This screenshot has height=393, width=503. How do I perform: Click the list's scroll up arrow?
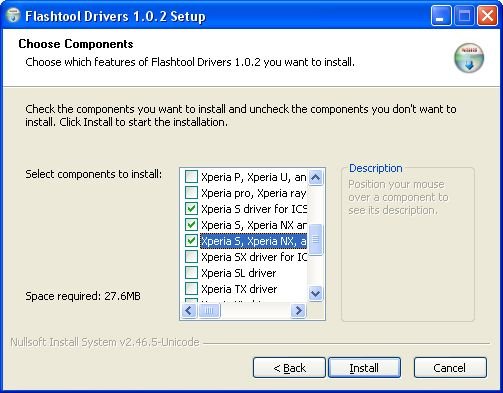(x=315, y=177)
